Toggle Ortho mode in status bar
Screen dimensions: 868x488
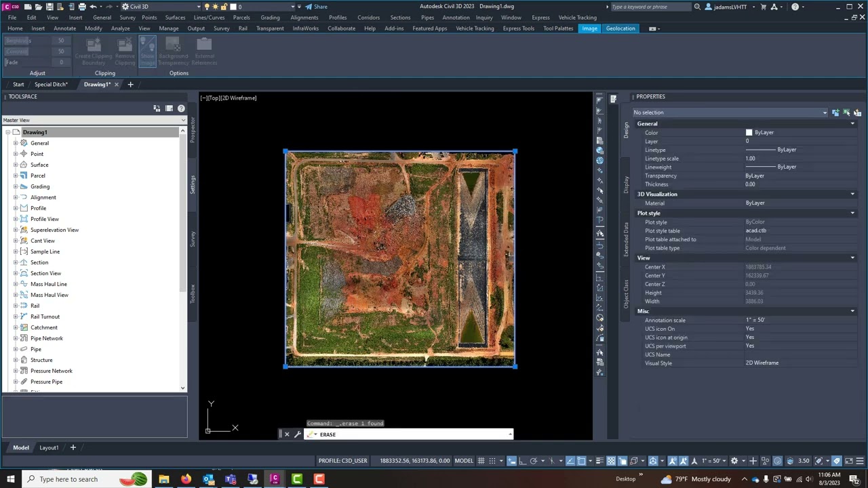(x=522, y=461)
